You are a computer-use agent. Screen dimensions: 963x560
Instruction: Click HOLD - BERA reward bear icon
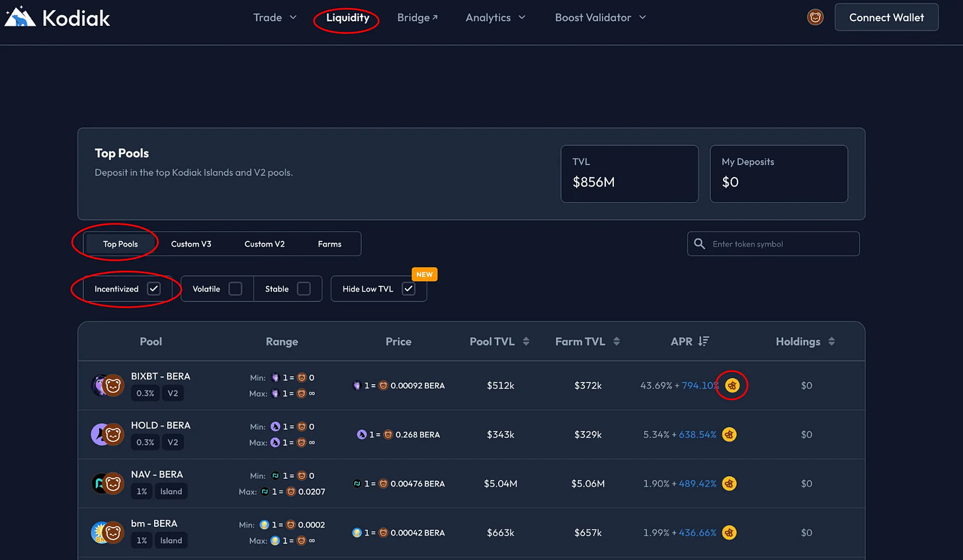click(x=730, y=434)
